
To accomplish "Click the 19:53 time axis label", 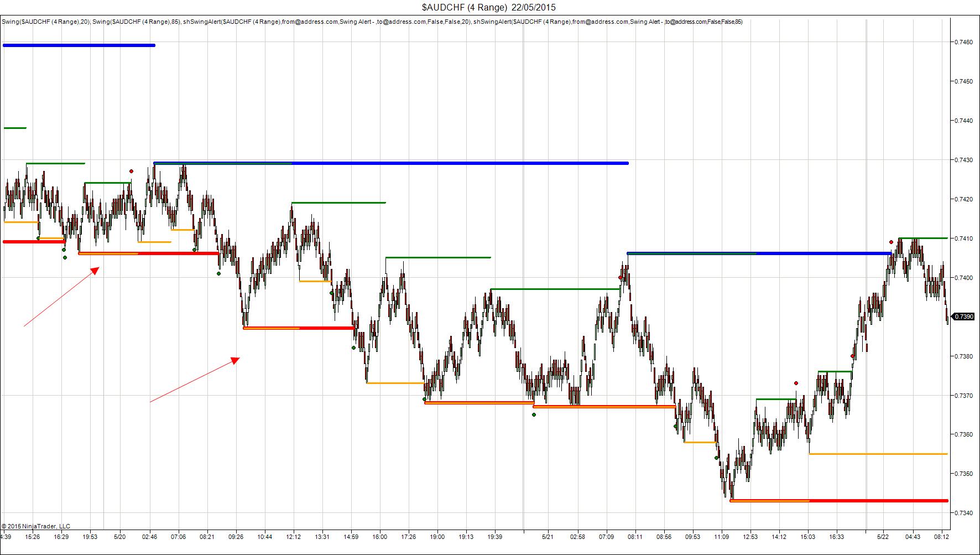I will tap(90, 537).
